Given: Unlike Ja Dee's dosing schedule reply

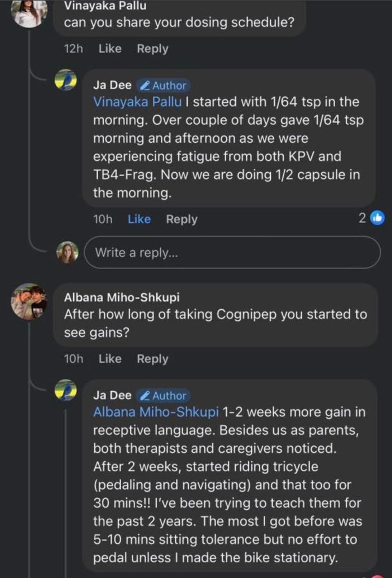Looking at the screenshot, I should pyautogui.click(x=139, y=219).
